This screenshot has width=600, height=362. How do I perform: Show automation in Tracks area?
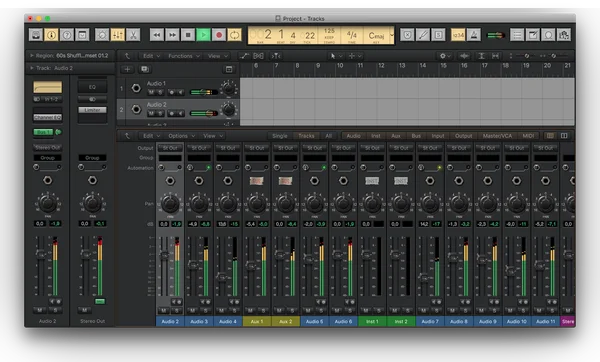tap(244, 56)
